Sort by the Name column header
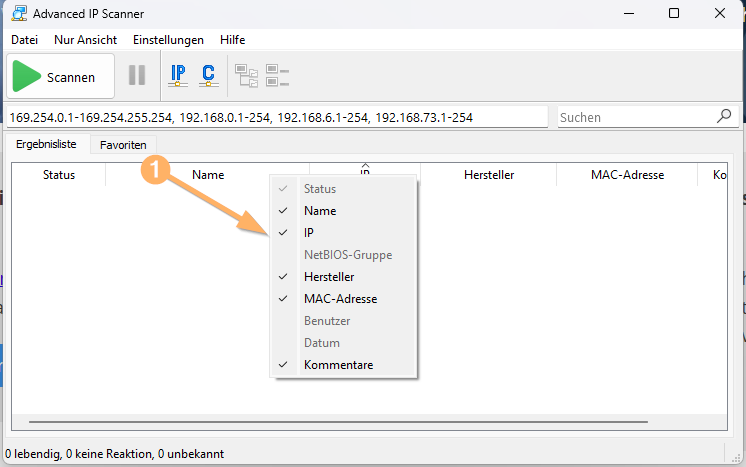Image resolution: width=746 pixels, height=467 pixels. pyautogui.click(x=208, y=175)
